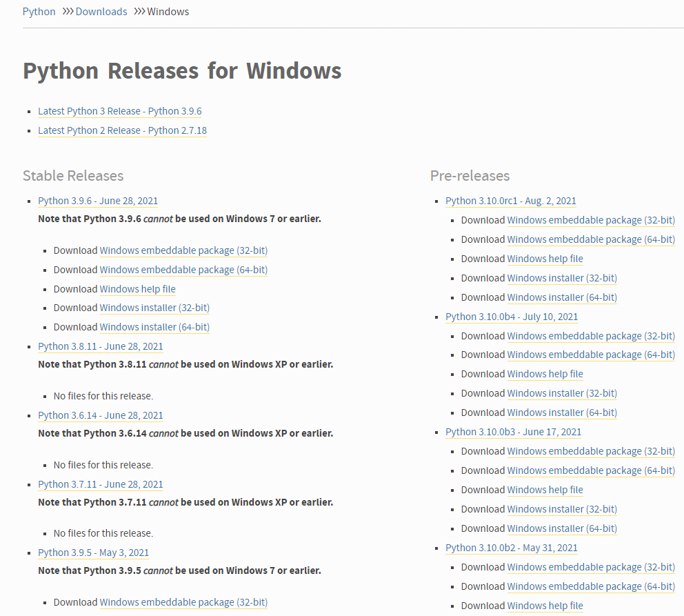This screenshot has width=684, height=616.
Task: Download Python 3.9.6 Windows installer (64-bit)
Action: click(x=154, y=327)
